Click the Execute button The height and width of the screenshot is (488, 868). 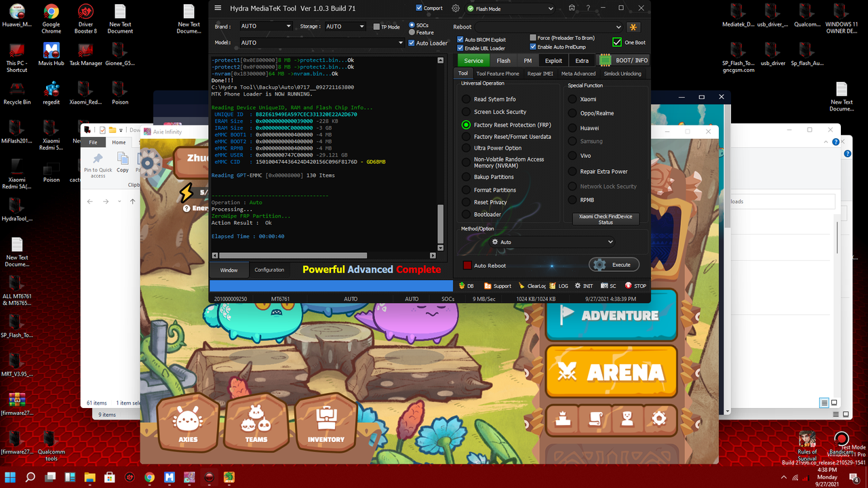click(x=614, y=264)
